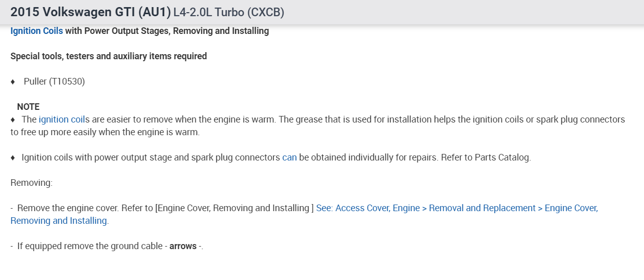The image size is (644, 280).
Task: Open the Ignition Coils link in heading
Action: click(36, 31)
